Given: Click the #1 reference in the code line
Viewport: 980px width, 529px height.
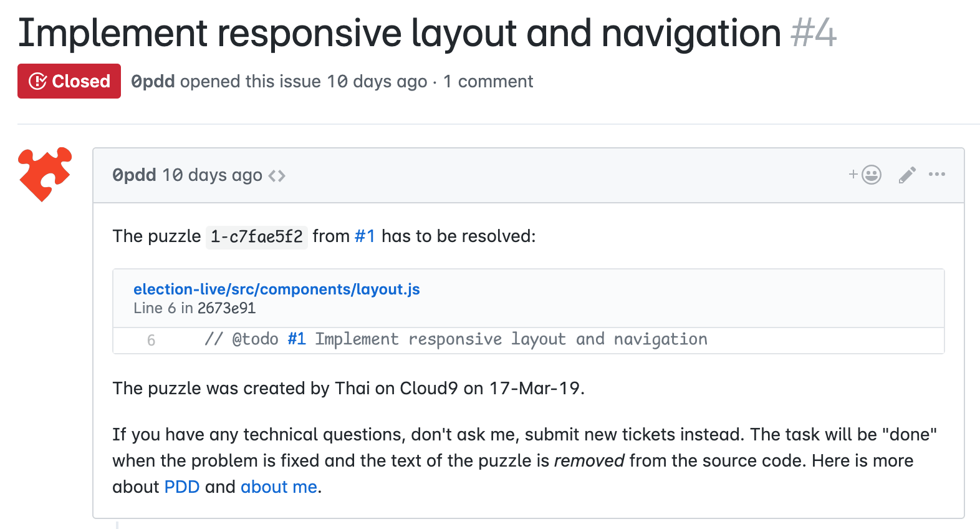Looking at the screenshot, I should click(296, 339).
